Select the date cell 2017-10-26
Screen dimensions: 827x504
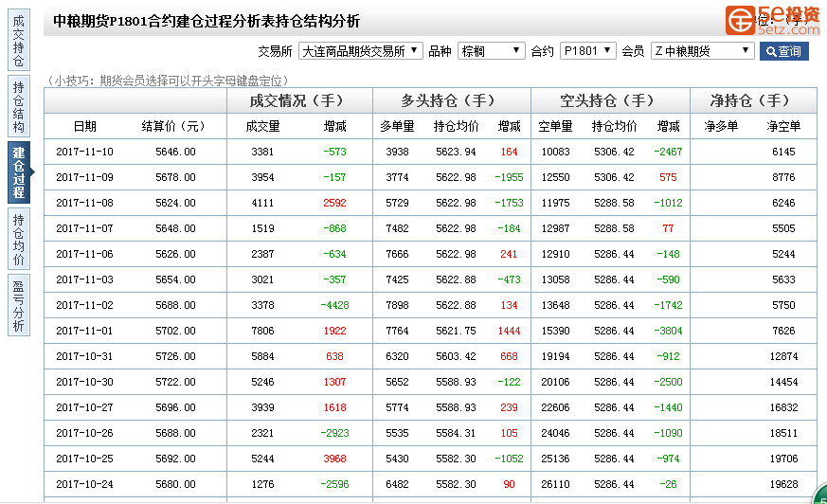pos(84,433)
